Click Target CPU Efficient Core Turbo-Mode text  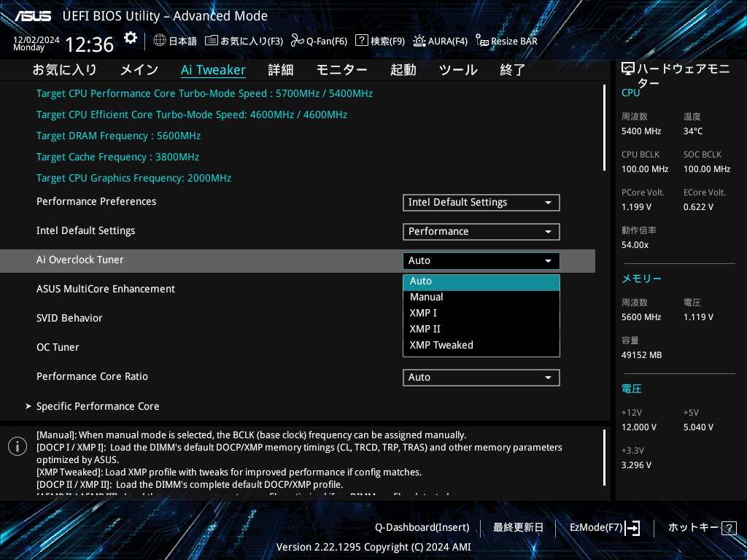click(x=192, y=114)
